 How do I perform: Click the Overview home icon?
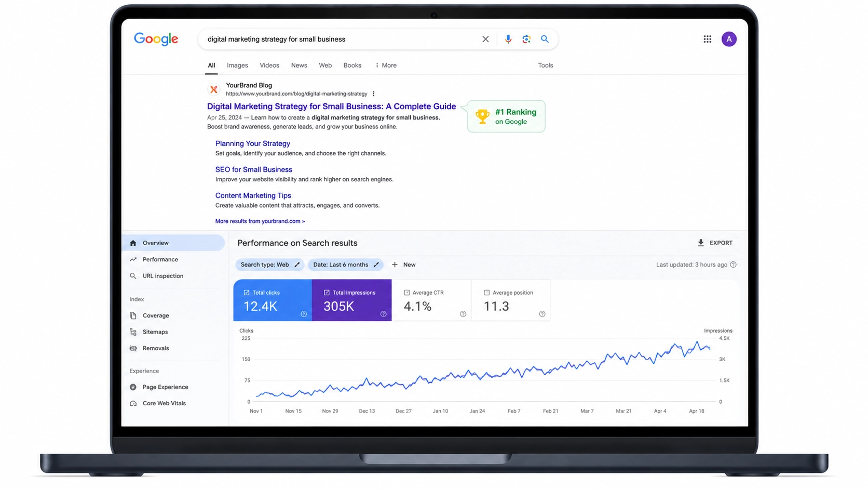[133, 243]
